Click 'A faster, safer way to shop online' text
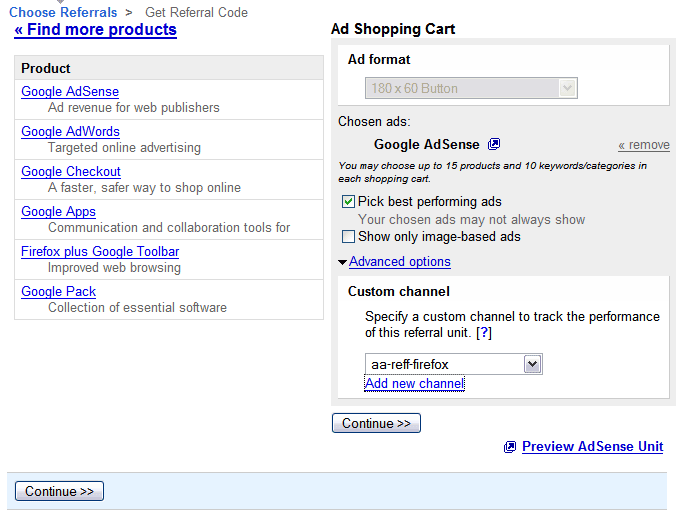 point(144,188)
